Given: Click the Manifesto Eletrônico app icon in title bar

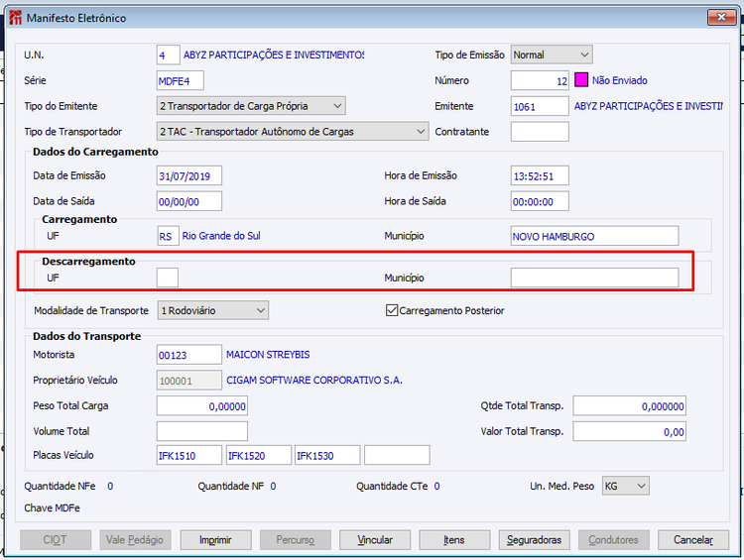Looking at the screenshot, I should pyautogui.click(x=14, y=18).
